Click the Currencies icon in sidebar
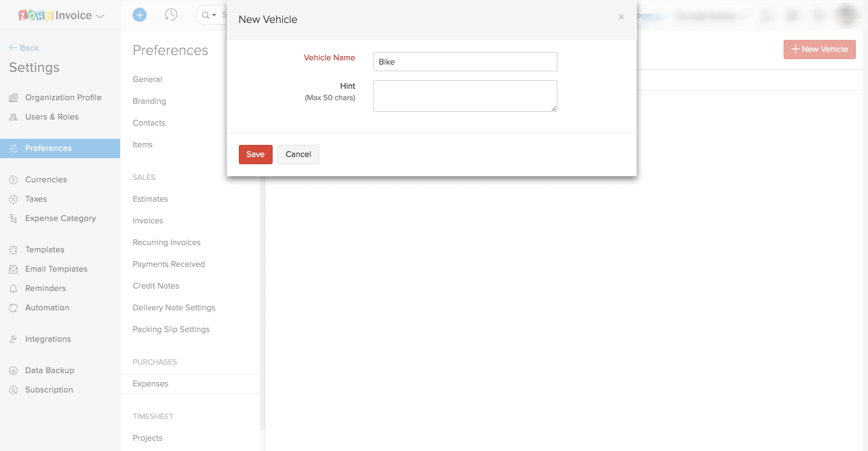868x451 pixels. pos(13,180)
